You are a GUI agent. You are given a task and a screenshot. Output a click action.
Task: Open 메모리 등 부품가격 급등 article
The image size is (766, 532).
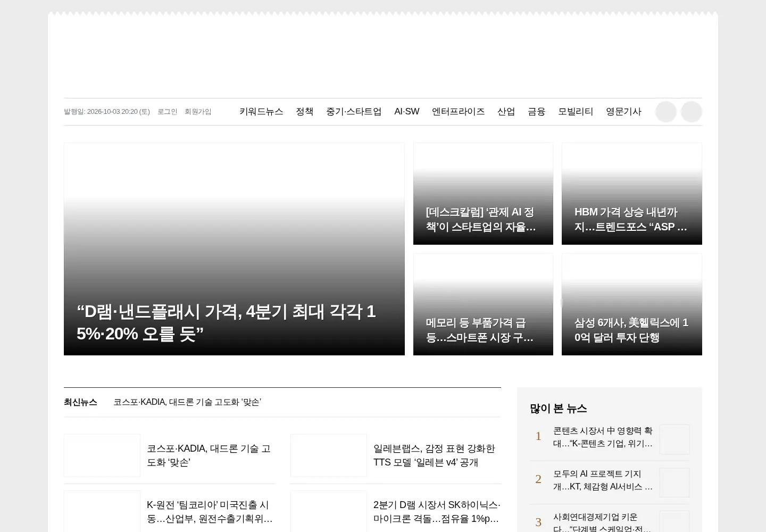(483, 304)
